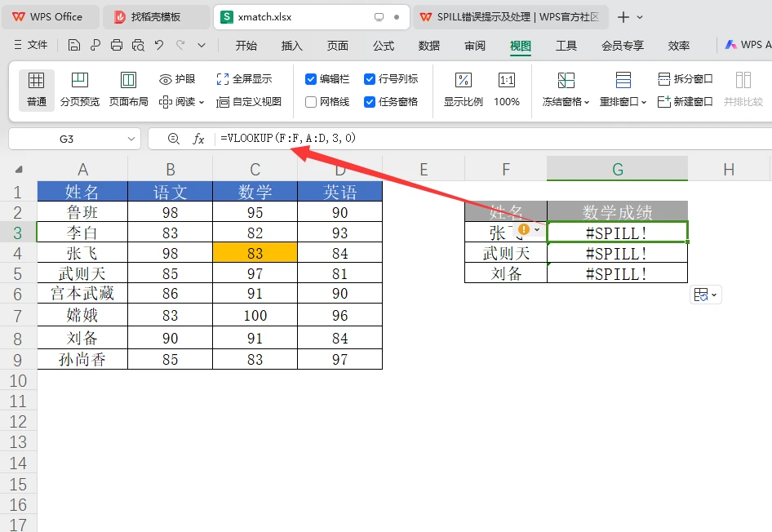Click the save icon in quick toolbar
This screenshot has height=532, width=772.
[x=73, y=45]
